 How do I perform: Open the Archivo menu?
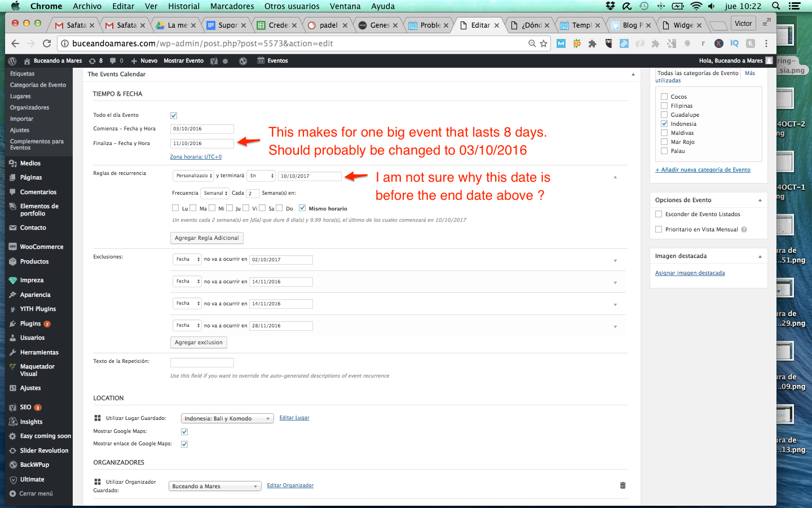[x=87, y=6]
